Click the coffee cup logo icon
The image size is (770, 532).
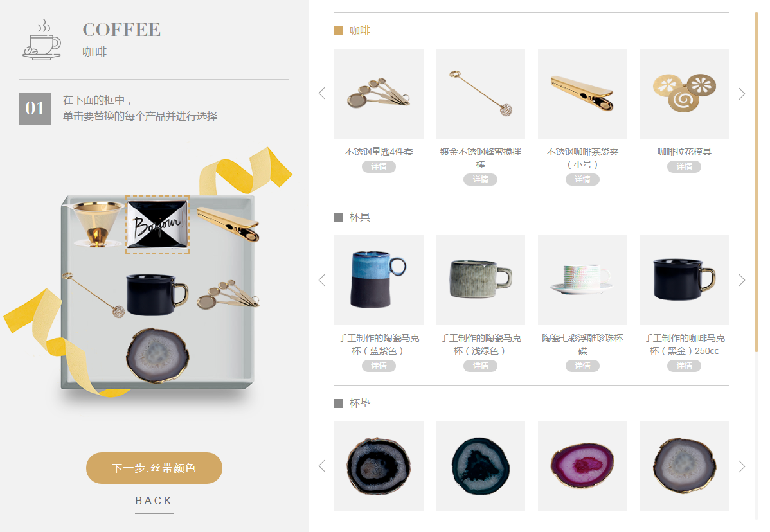42,40
